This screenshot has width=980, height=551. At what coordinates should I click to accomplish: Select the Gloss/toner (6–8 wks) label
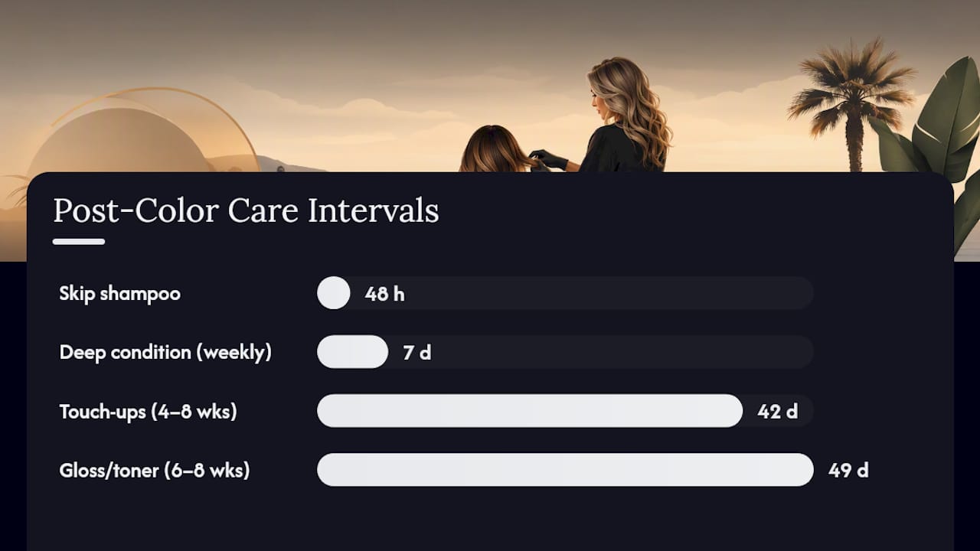(155, 470)
